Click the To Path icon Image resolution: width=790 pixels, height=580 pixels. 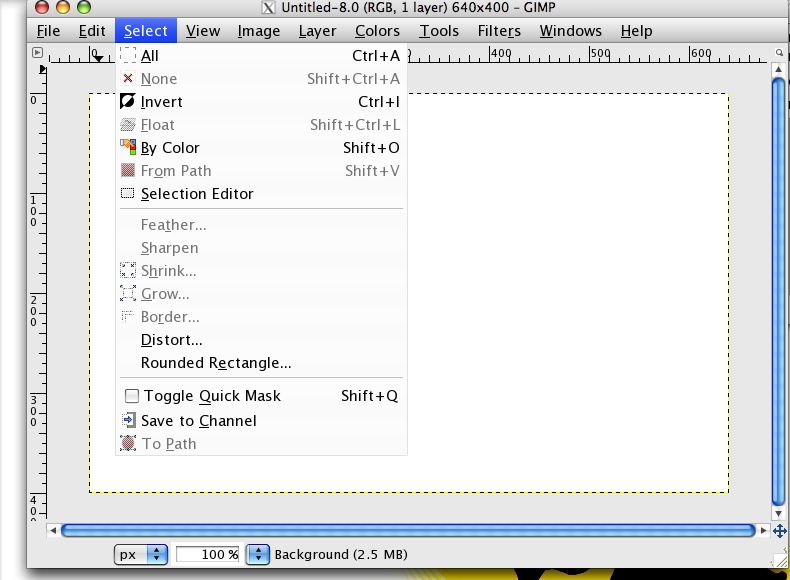click(128, 443)
